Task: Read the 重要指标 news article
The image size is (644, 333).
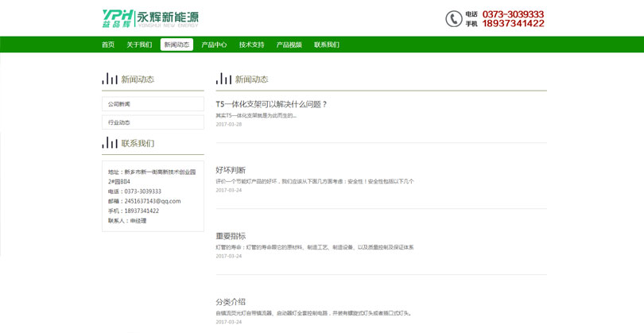Action: point(231,236)
